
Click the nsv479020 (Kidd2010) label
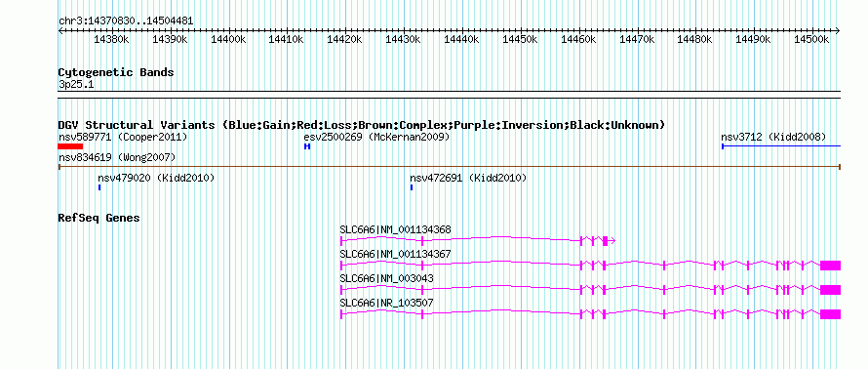[x=156, y=179]
